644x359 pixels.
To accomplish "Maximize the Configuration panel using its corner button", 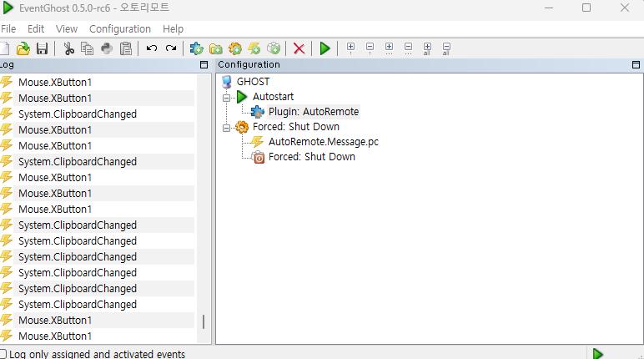I will 636,65.
